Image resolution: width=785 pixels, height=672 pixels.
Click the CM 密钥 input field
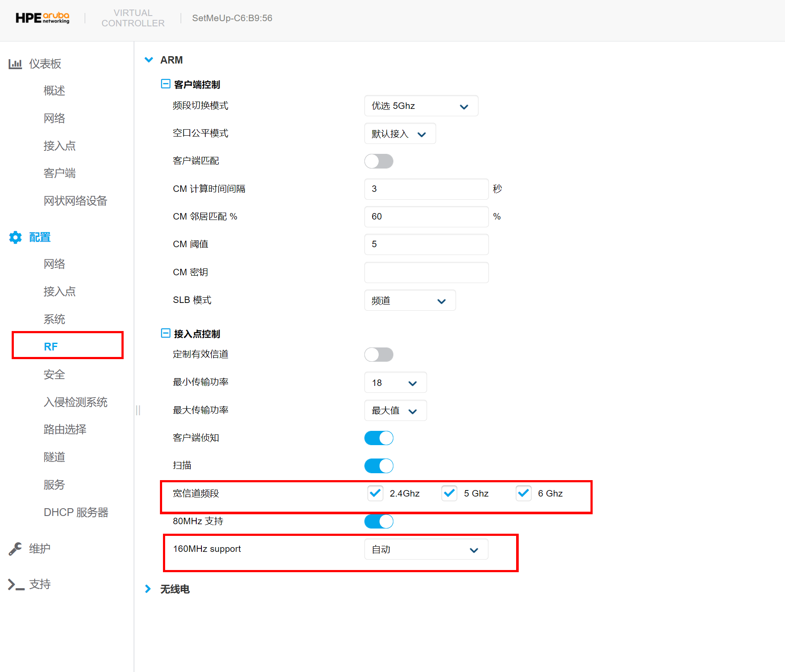tap(426, 272)
